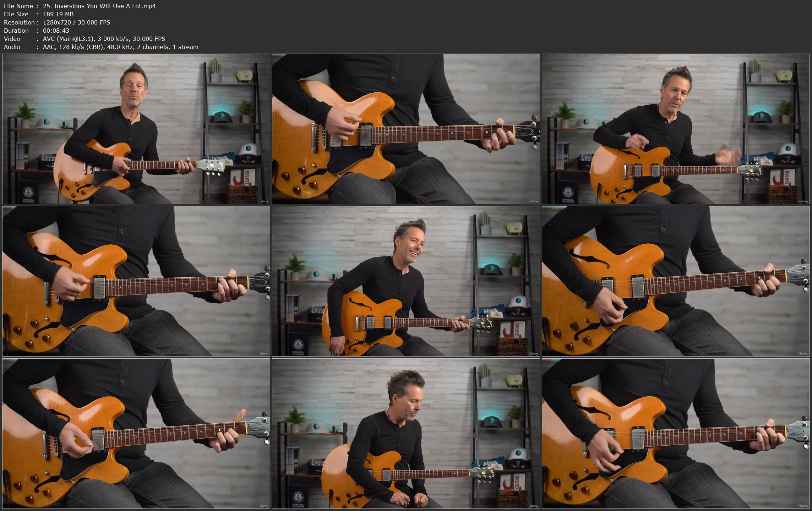Click the bottom-right guitar close-up thumbnail
Screen dimensions: 812x511
[676, 434]
